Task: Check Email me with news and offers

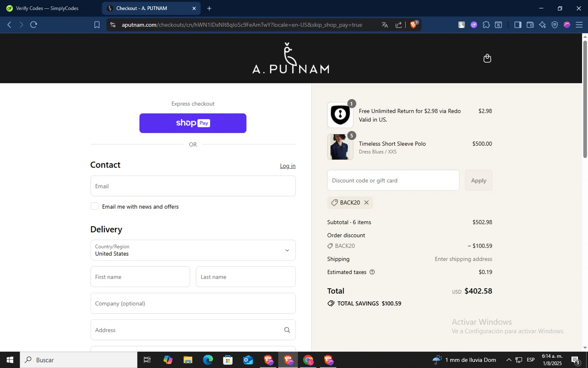Action: [94, 206]
